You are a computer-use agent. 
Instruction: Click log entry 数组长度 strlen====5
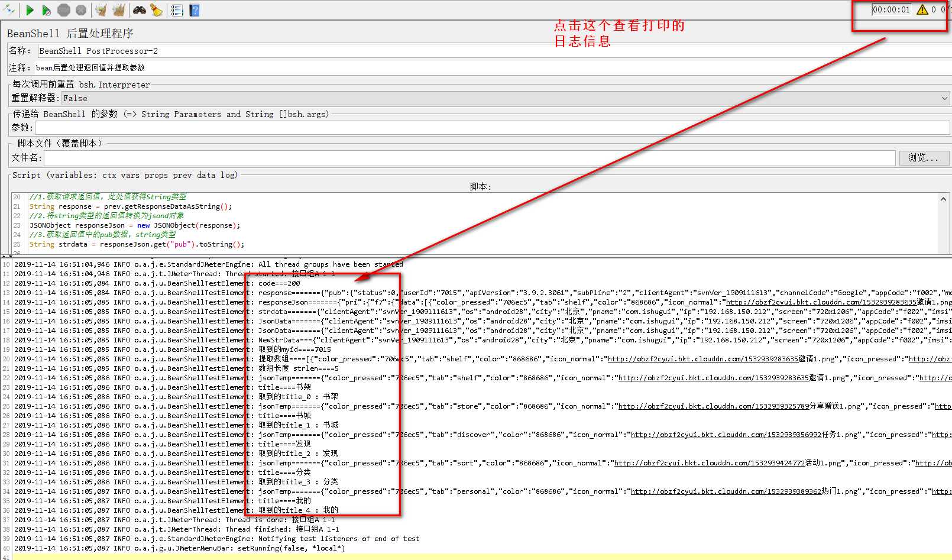pos(299,368)
